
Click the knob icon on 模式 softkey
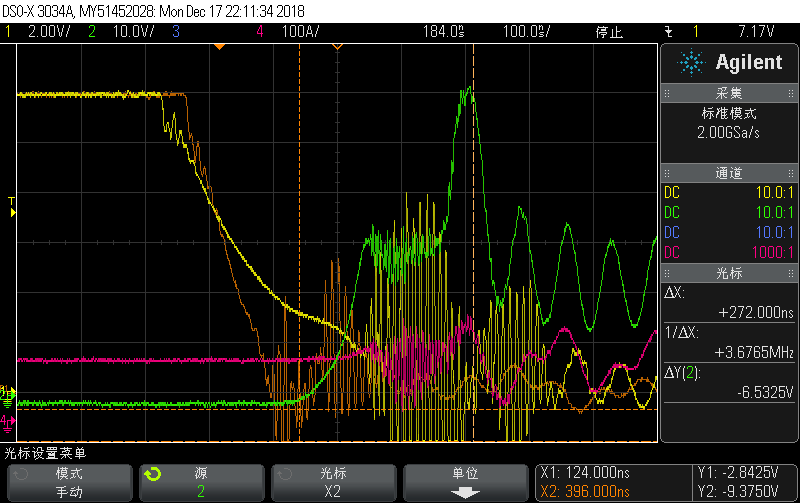coord(20,474)
